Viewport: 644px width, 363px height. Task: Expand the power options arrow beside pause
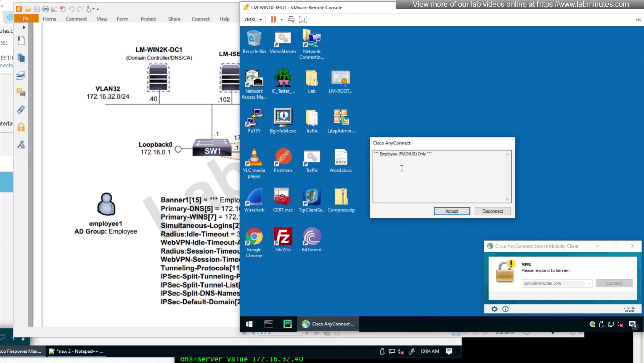pyautogui.click(x=281, y=20)
